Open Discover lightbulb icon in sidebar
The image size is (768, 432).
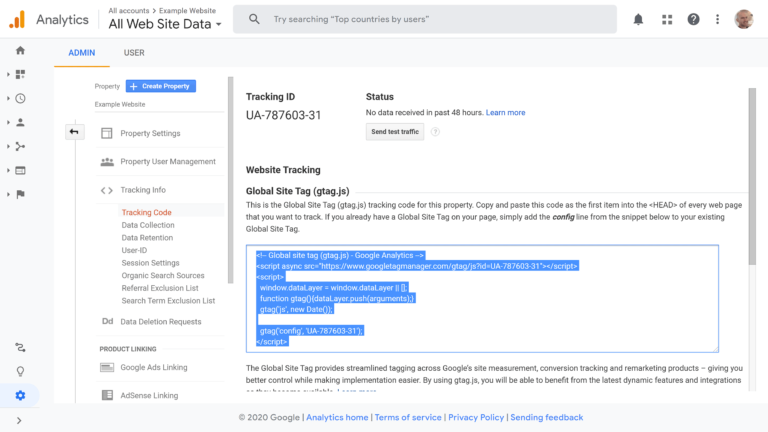(x=20, y=371)
